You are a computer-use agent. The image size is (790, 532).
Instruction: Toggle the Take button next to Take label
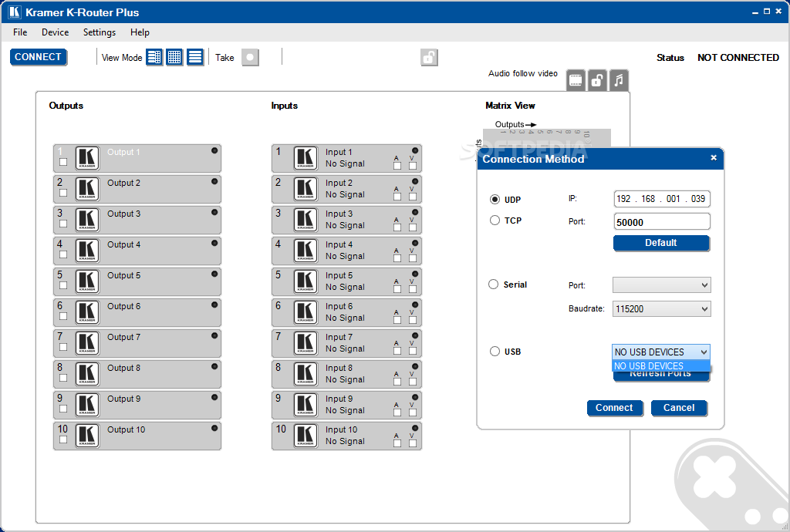coord(250,57)
